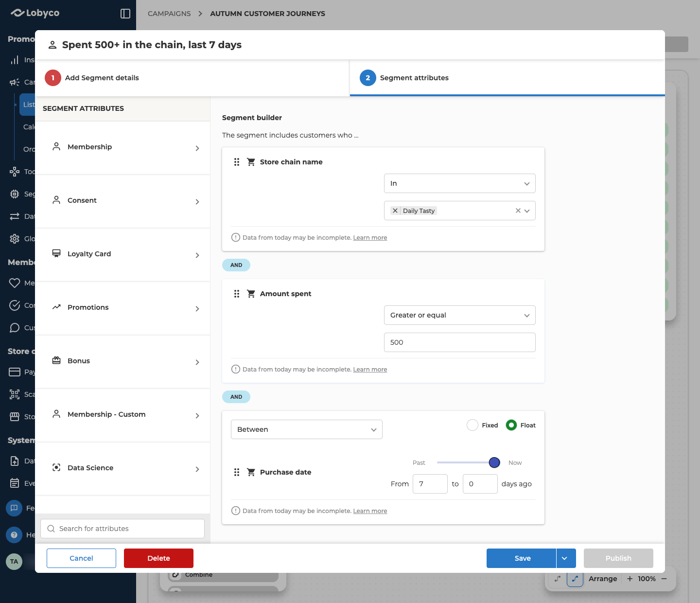Click the purchase date Past-Now slider handle
The height and width of the screenshot is (603, 700).
pos(494,462)
